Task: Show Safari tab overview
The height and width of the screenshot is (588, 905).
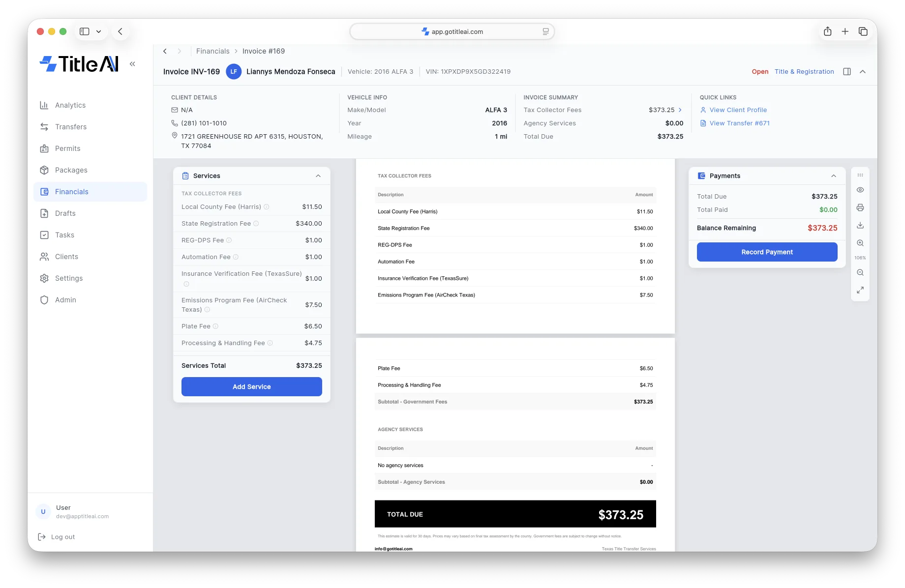Action: (x=863, y=31)
